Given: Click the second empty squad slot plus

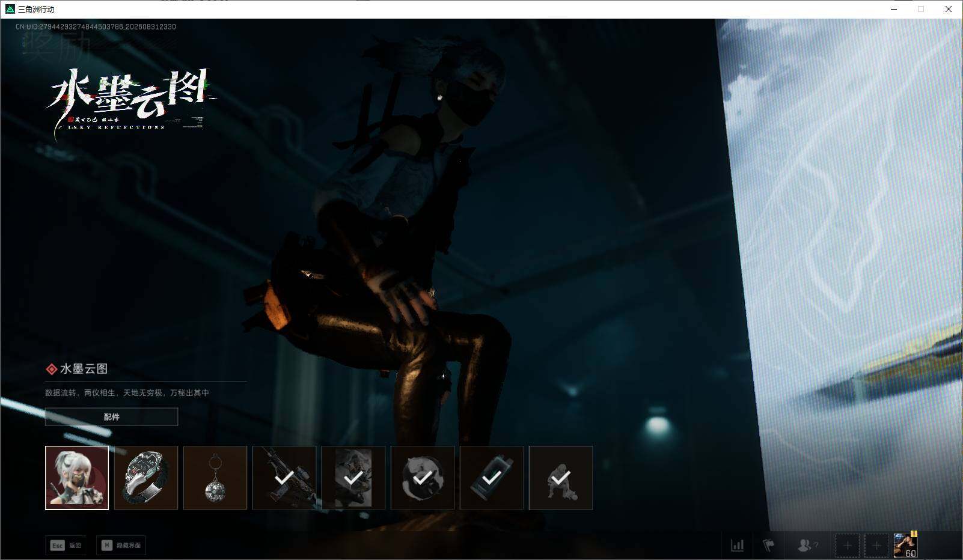Looking at the screenshot, I should (x=876, y=546).
